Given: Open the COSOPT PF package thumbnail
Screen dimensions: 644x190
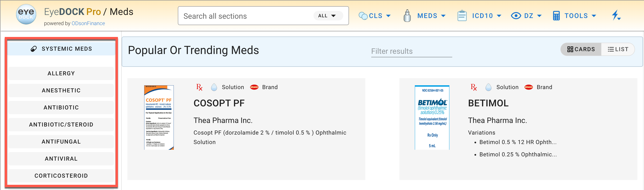Looking at the screenshot, I should (159, 118).
